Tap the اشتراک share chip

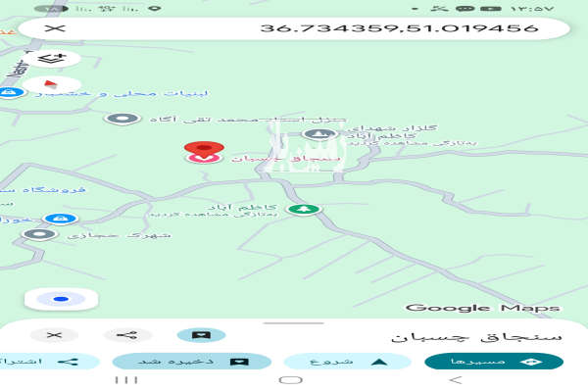[49, 362]
